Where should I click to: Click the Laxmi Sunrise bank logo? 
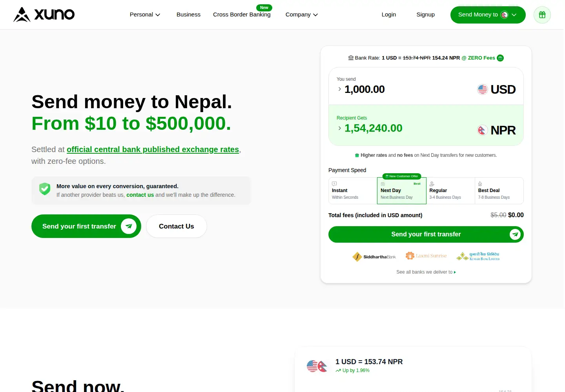pos(426,256)
